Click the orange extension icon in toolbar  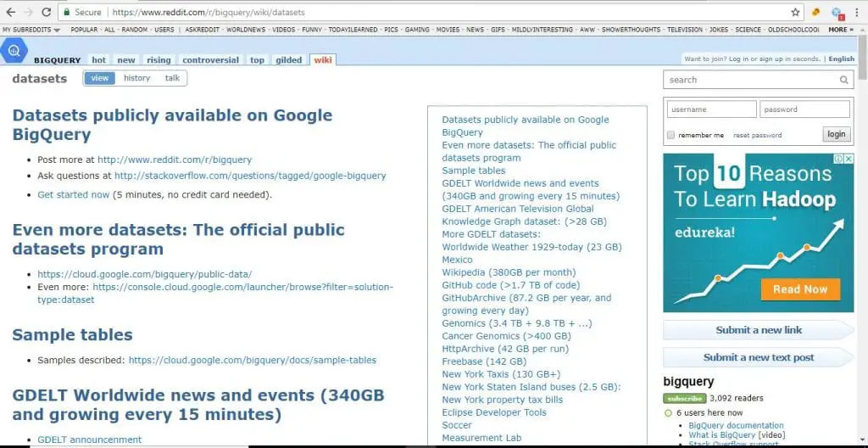coord(815,12)
